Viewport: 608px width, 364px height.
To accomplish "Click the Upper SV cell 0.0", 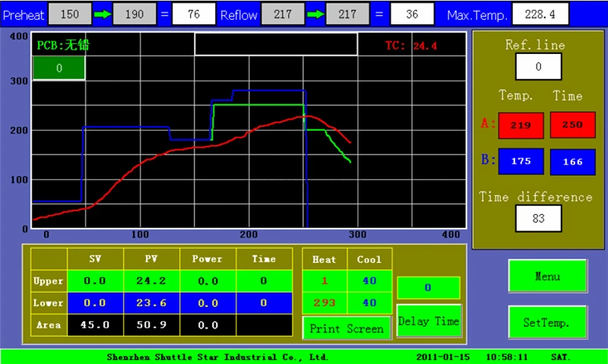I will click(x=95, y=280).
